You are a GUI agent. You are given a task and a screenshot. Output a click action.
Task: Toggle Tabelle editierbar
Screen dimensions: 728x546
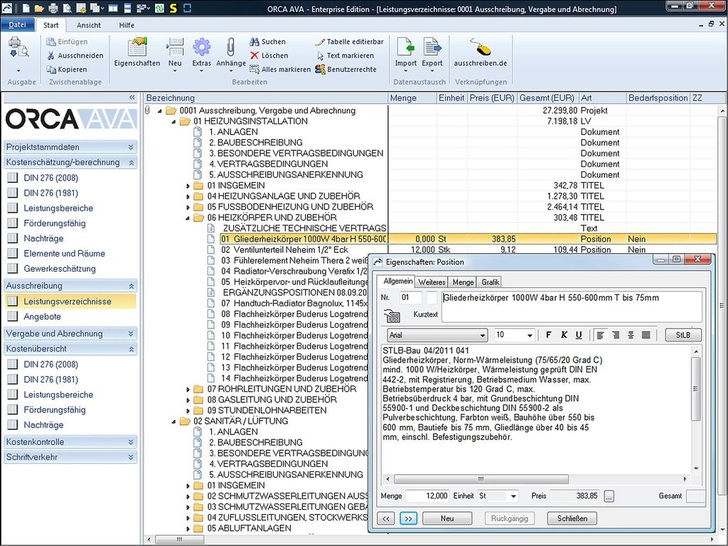coord(349,42)
